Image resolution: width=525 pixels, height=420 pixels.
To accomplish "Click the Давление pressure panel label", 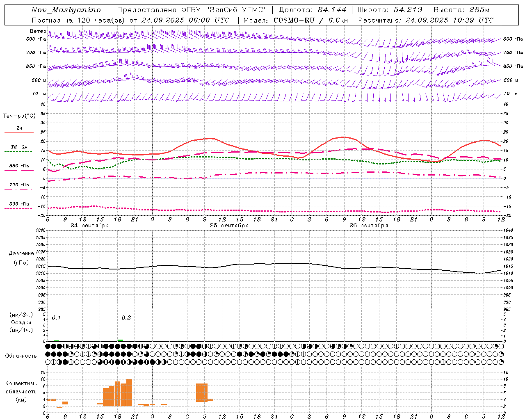I will (x=21, y=253).
